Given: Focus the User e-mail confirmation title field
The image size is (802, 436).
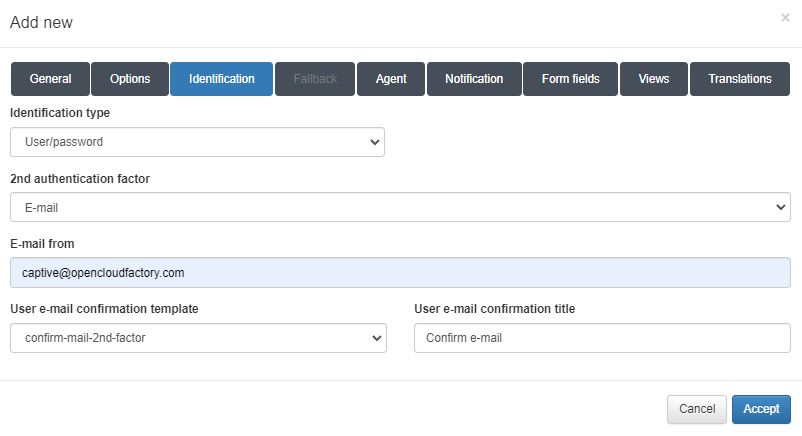Looking at the screenshot, I should [x=602, y=338].
